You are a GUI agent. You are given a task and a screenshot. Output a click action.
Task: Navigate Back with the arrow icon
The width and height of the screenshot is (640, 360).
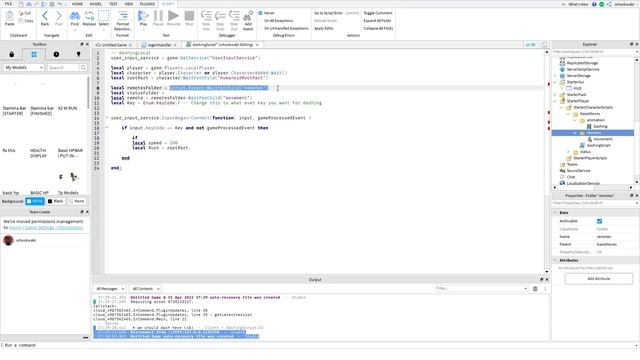coord(44,16)
